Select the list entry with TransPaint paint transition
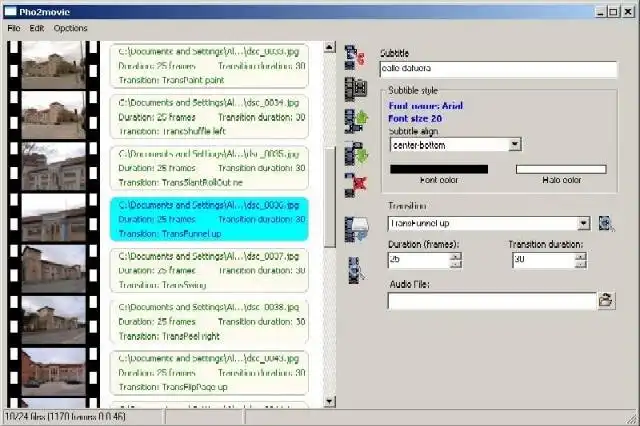Screen dimensions: 640x426 coord(209,66)
